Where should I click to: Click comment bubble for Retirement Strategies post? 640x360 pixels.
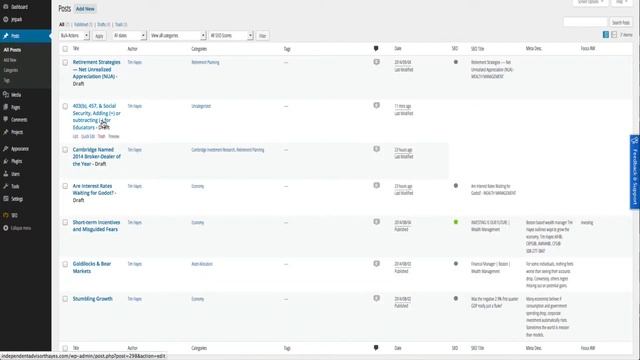pos(376,62)
